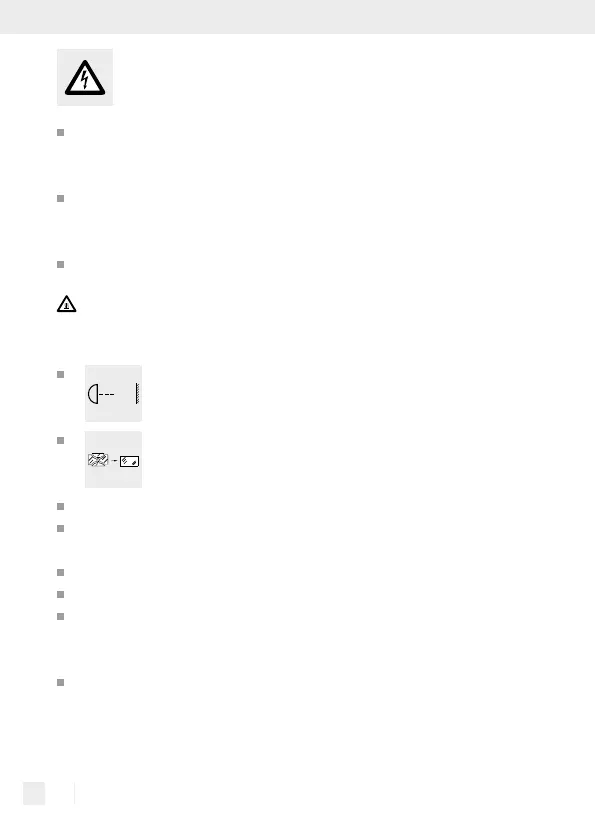Click the second bullet under electric shock icon
Viewport: 595px width, 822px height.
tap(60, 199)
